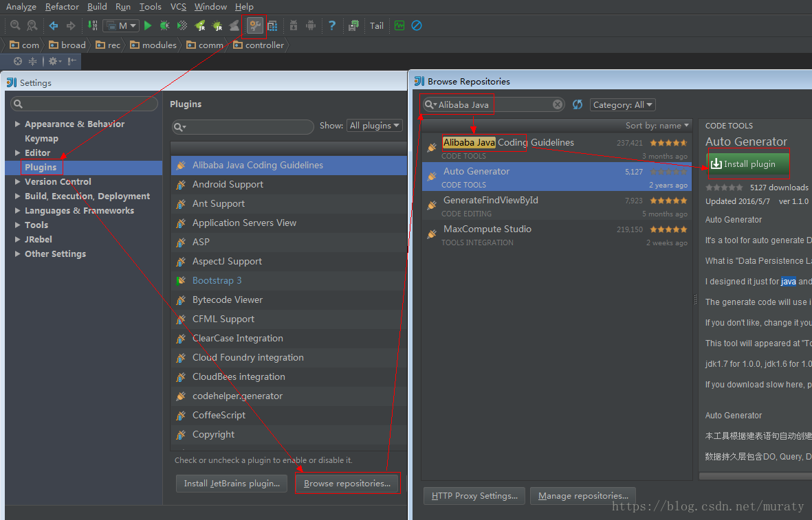
Task: Click the JRebel run rocket icon
Action: [200, 25]
